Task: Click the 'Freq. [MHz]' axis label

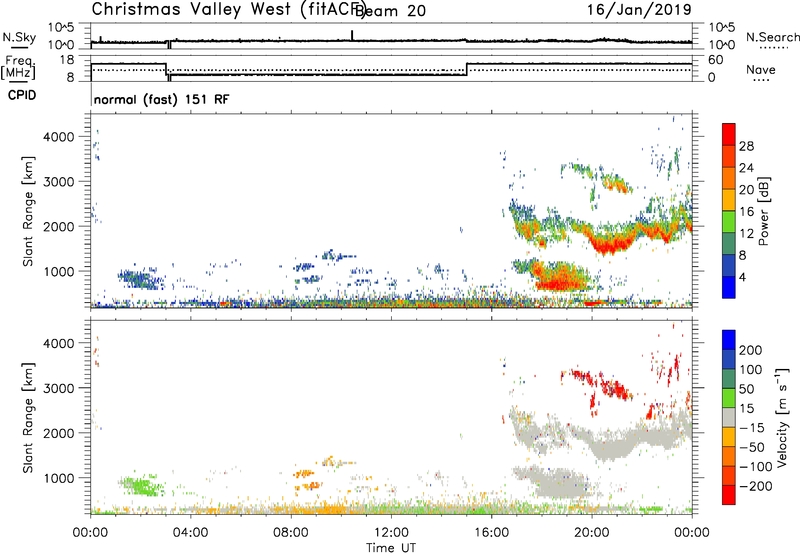Action: click(18, 68)
